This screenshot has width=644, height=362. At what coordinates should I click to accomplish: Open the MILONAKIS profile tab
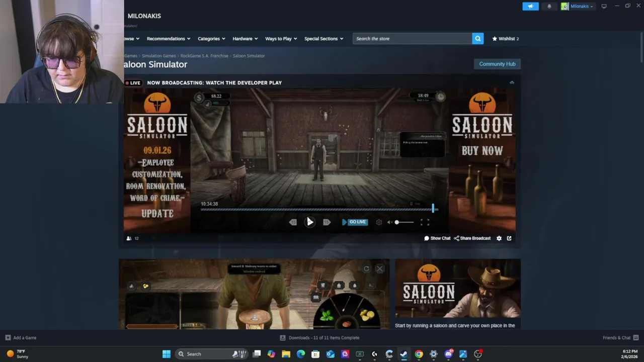(144, 16)
